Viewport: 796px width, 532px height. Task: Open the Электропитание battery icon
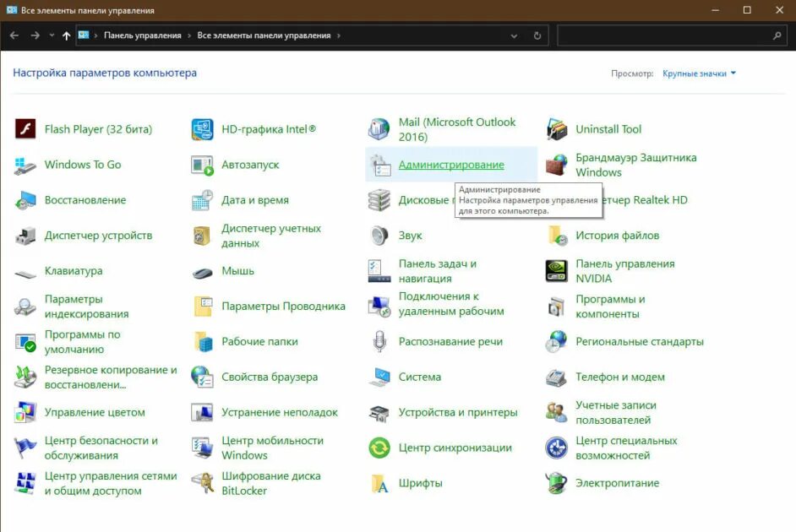pos(556,483)
